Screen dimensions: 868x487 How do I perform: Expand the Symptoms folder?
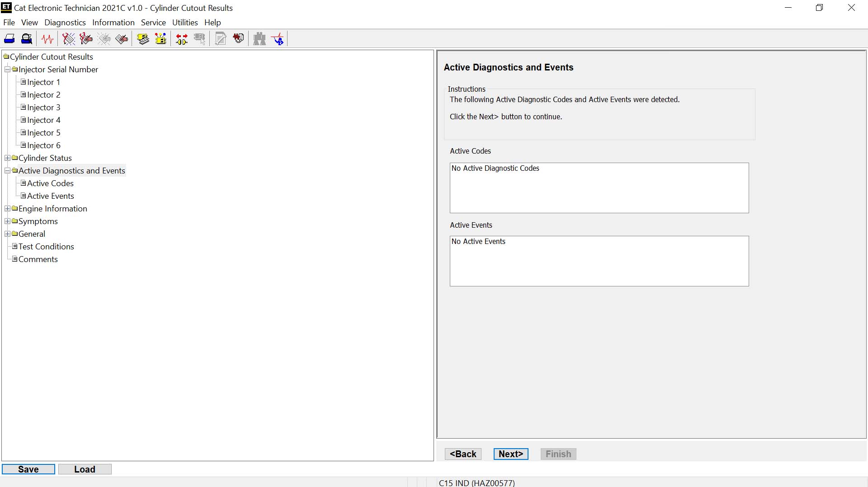point(7,221)
